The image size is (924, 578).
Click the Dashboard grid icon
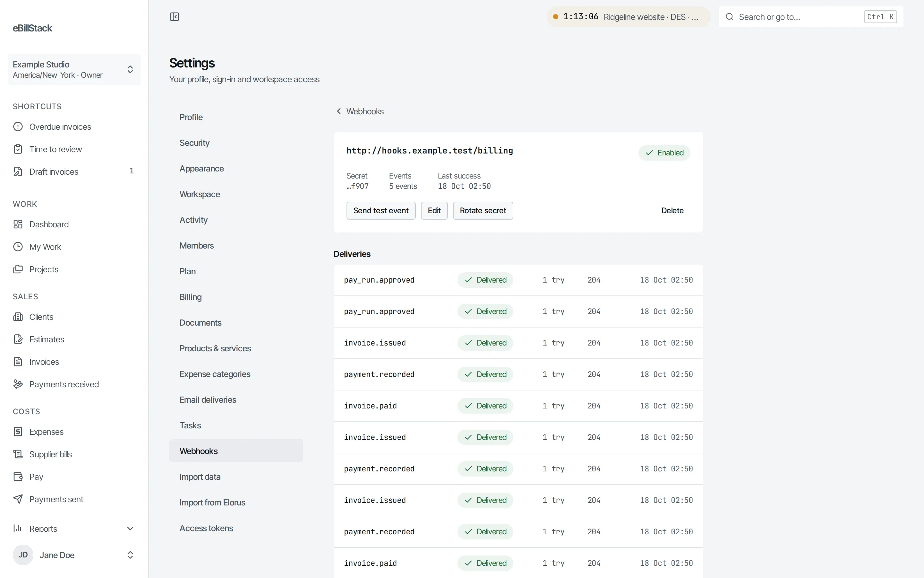(18, 224)
